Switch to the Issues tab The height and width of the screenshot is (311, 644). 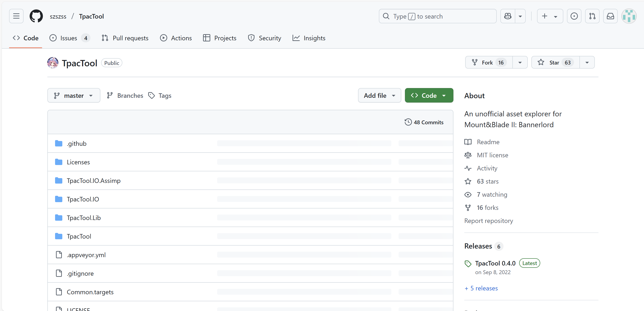coord(69,38)
